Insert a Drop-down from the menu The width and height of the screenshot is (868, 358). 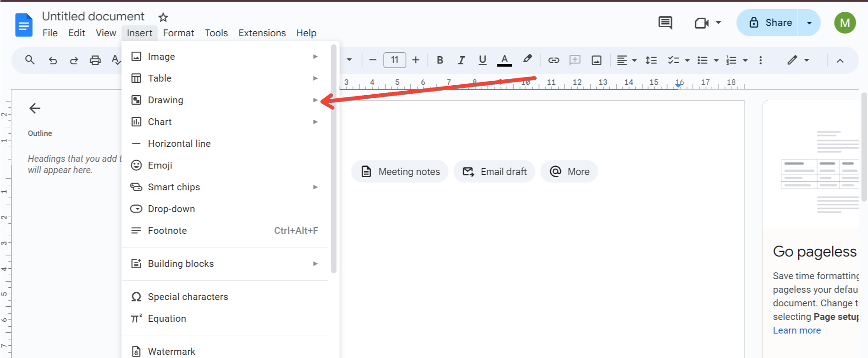coord(225,209)
